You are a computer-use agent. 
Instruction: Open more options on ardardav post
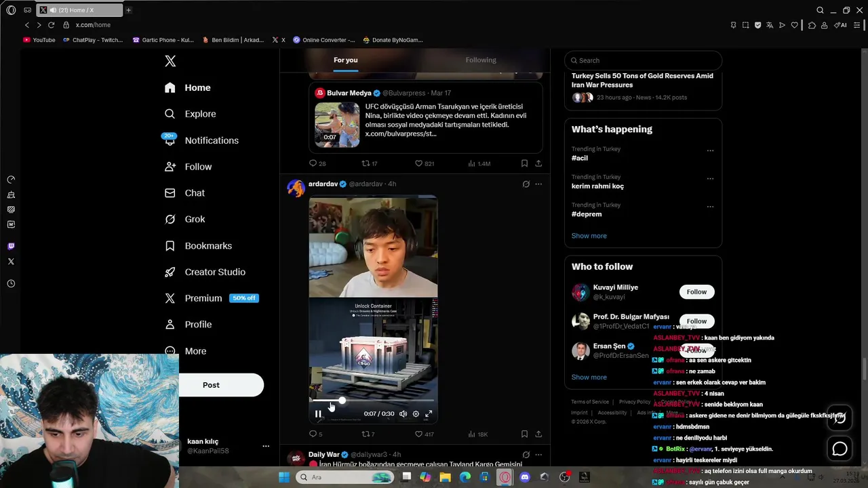538,184
